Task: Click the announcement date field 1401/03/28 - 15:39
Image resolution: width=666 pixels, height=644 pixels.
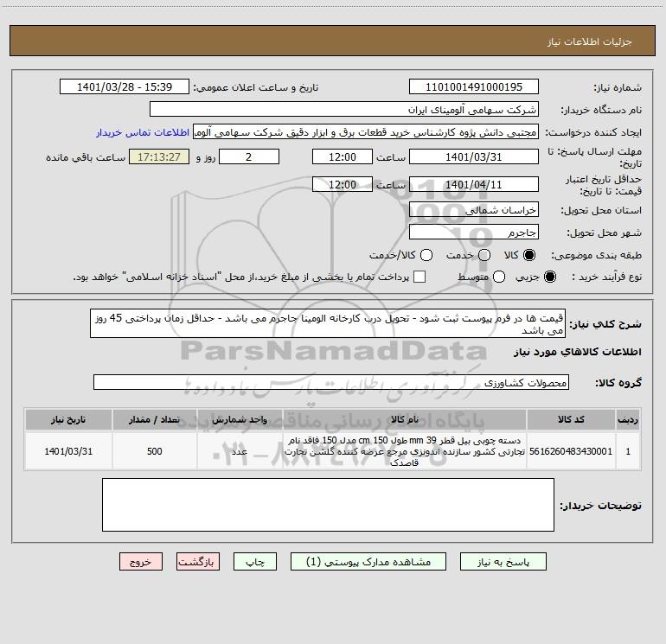Action: click(x=125, y=86)
